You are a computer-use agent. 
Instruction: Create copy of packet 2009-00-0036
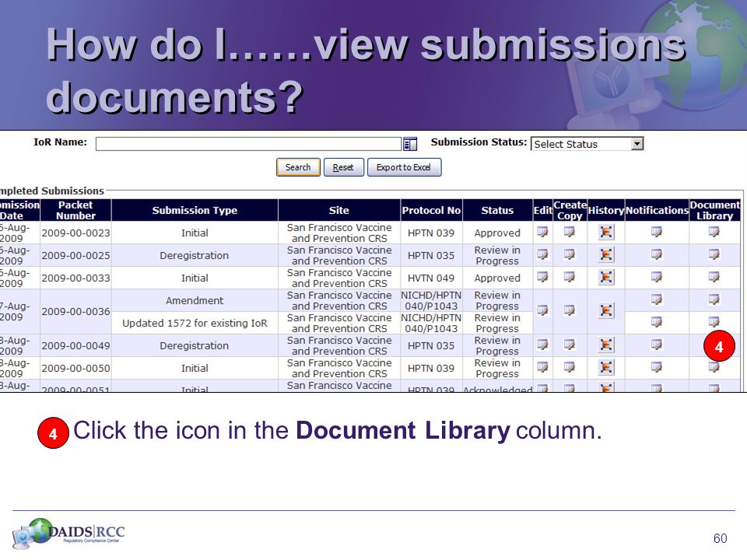(x=570, y=310)
